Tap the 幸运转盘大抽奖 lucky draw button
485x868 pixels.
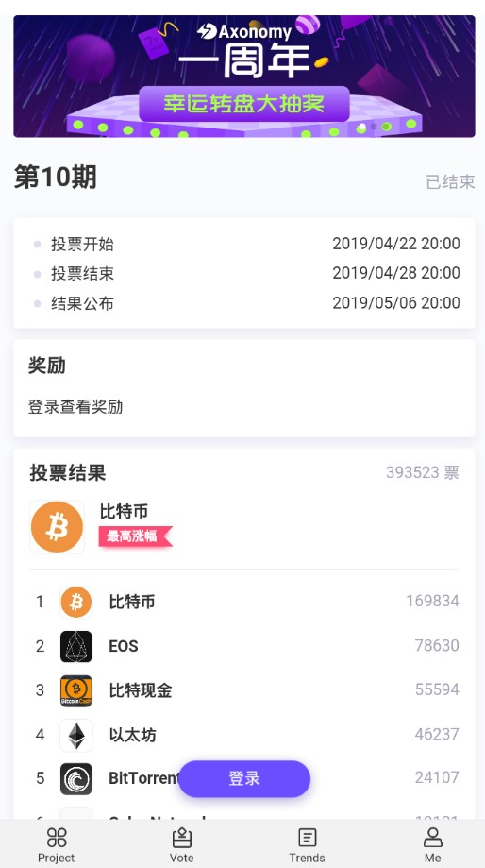(243, 104)
